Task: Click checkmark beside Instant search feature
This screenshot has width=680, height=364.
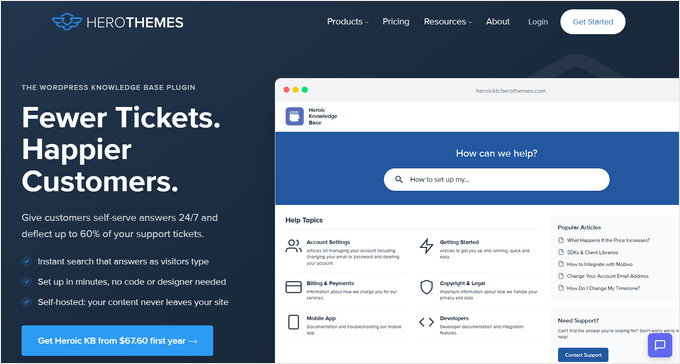Action: point(27,261)
